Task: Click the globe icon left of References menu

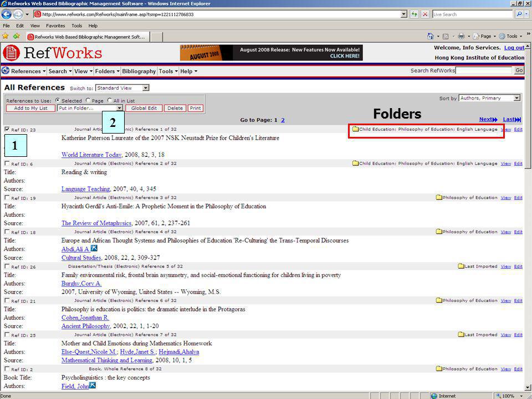Action: click(6, 71)
